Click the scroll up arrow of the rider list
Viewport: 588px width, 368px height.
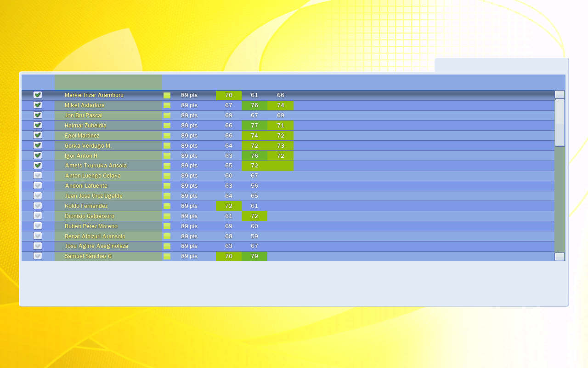click(x=560, y=94)
